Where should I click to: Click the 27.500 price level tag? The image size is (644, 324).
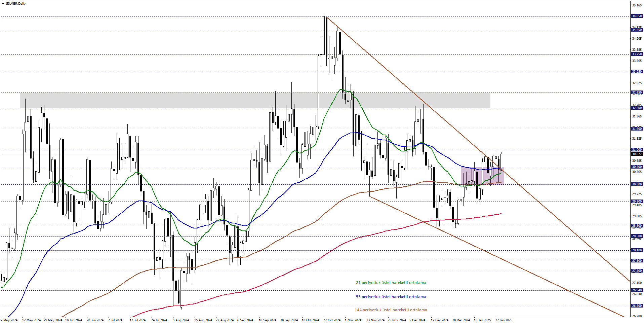click(x=637, y=271)
